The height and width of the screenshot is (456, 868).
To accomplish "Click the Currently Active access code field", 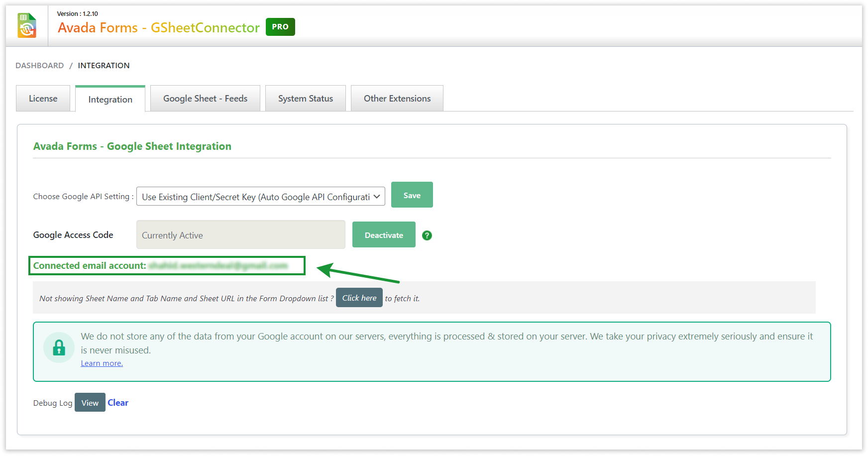I will coord(241,234).
